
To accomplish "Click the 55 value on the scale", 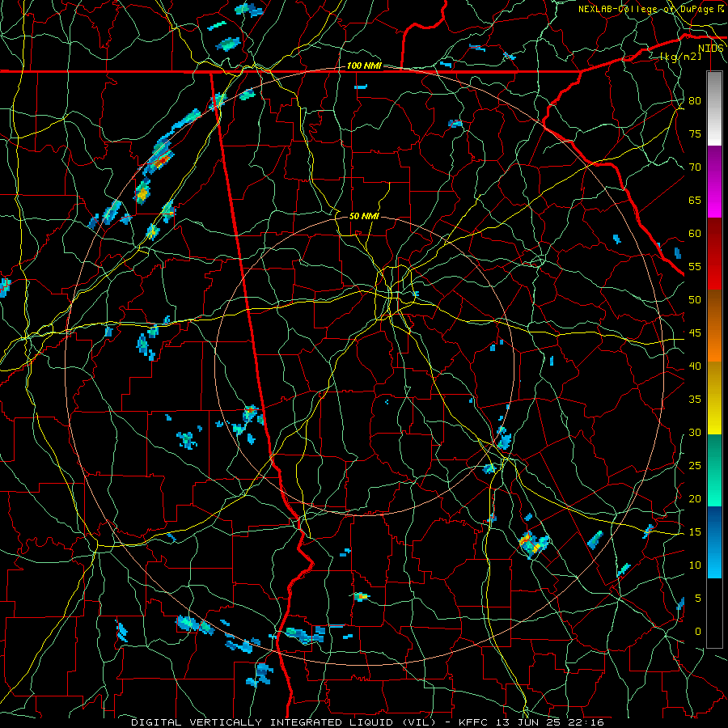I will [x=695, y=266].
